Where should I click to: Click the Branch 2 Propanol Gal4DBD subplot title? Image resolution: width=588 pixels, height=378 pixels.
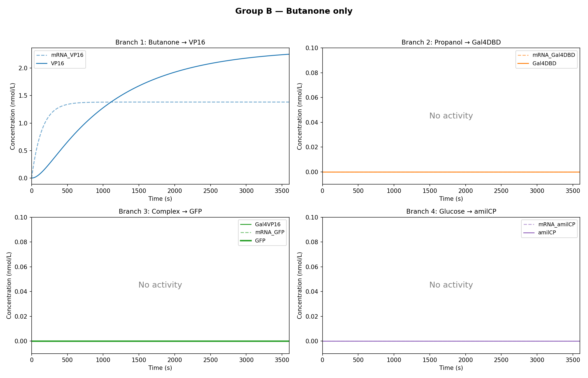[x=451, y=43]
